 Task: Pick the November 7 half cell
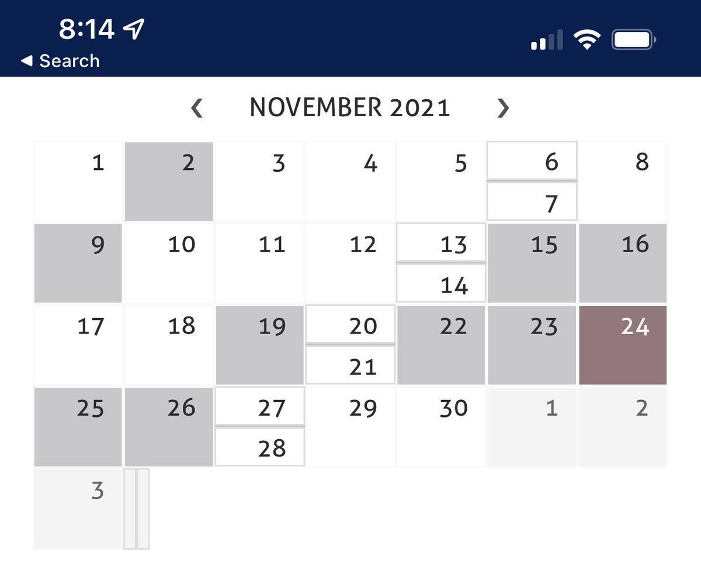coord(532,201)
